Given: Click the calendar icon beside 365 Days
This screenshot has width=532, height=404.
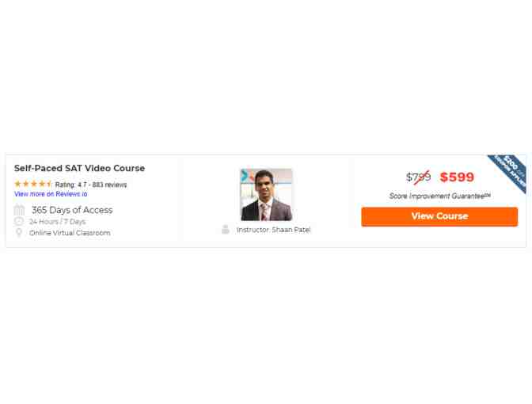Looking at the screenshot, I should [19, 210].
